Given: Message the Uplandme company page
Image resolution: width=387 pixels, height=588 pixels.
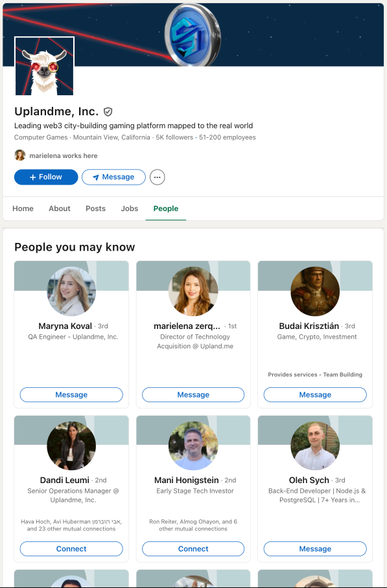Looking at the screenshot, I should click(x=113, y=177).
